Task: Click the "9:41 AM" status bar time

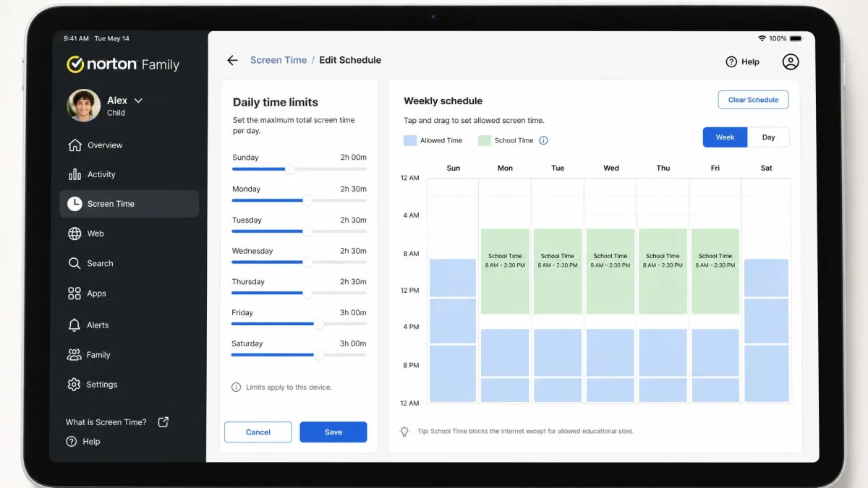Action: (76, 38)
